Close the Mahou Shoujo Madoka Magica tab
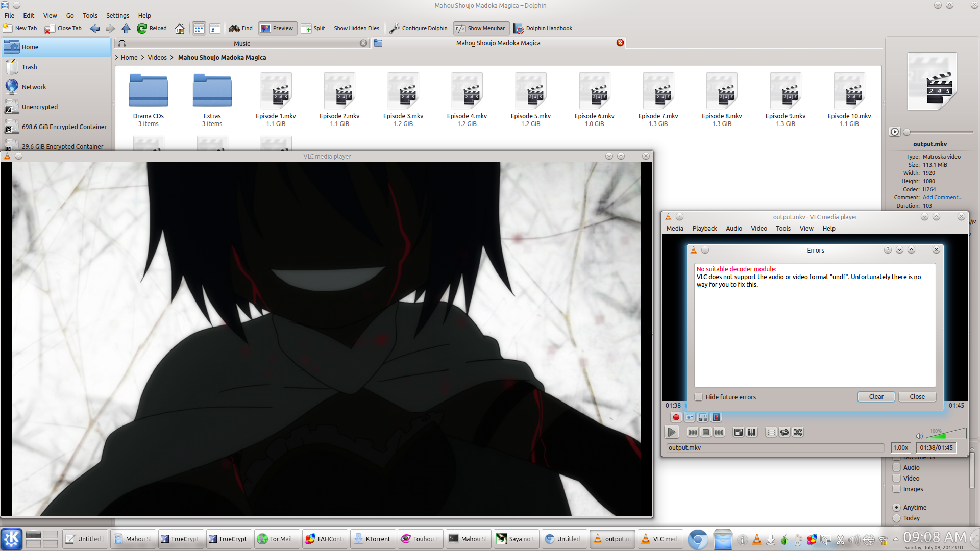Image resolution: width=980 pixels, height=551 pixels. (x=620, y=43)
